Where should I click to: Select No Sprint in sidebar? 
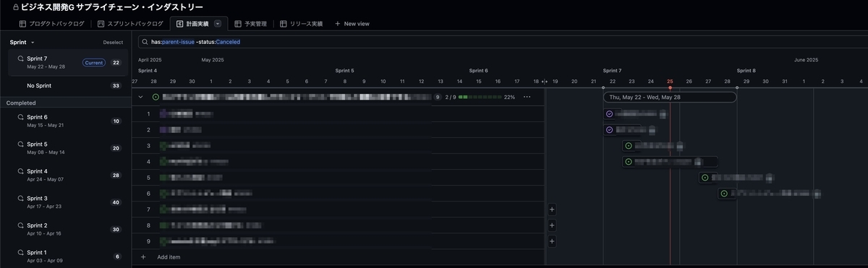(68, 85)
